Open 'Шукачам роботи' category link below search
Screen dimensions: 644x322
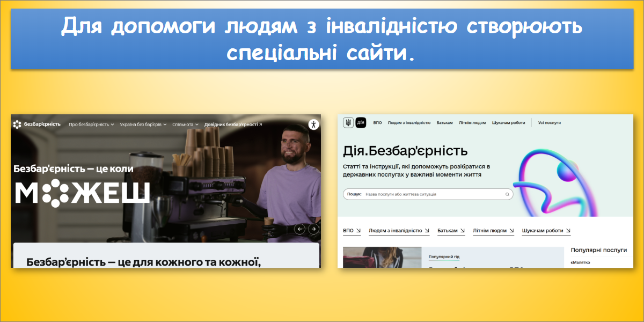click(546, 231)
